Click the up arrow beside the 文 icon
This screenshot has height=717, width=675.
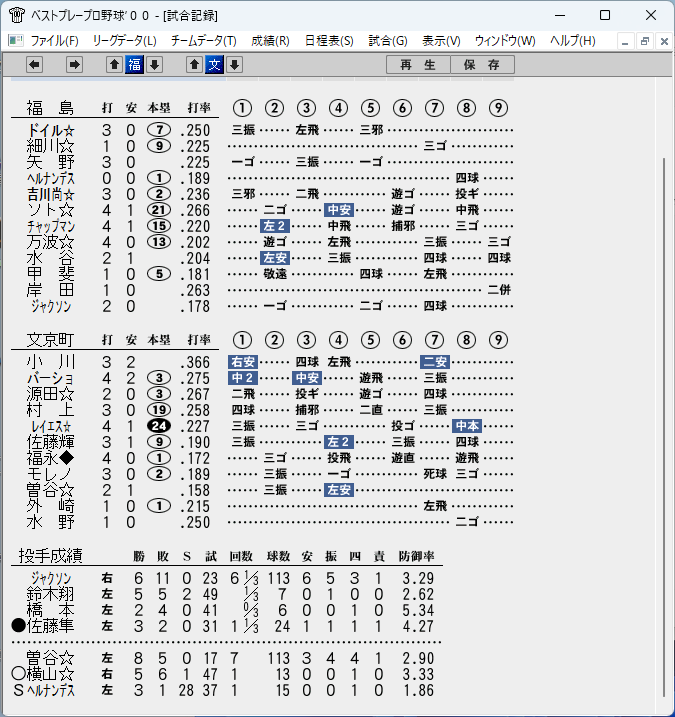point(194,65)
